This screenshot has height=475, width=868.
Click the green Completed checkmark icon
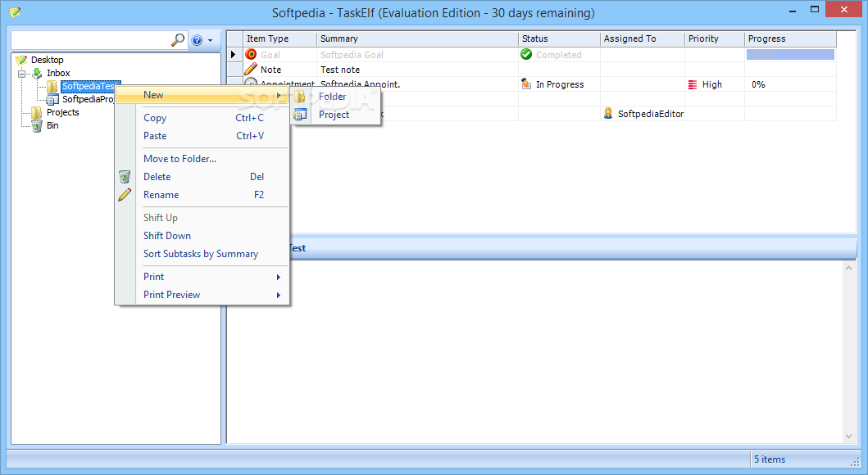click(x=526, y=54)
